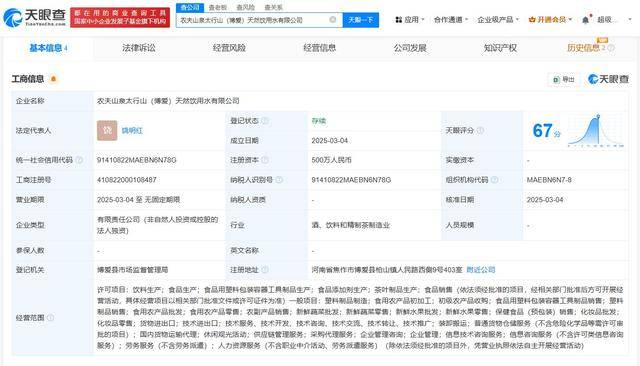This screenshot has height=366, width=640.
Task: Click the info icon next to 天眼评分
Action: (480, 131)
